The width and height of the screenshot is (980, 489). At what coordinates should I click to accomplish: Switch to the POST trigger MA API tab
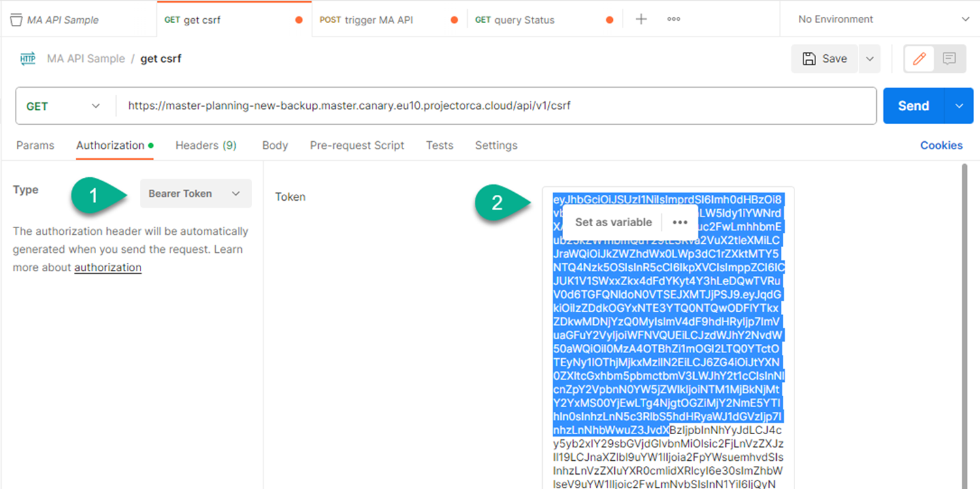[389, 20]
